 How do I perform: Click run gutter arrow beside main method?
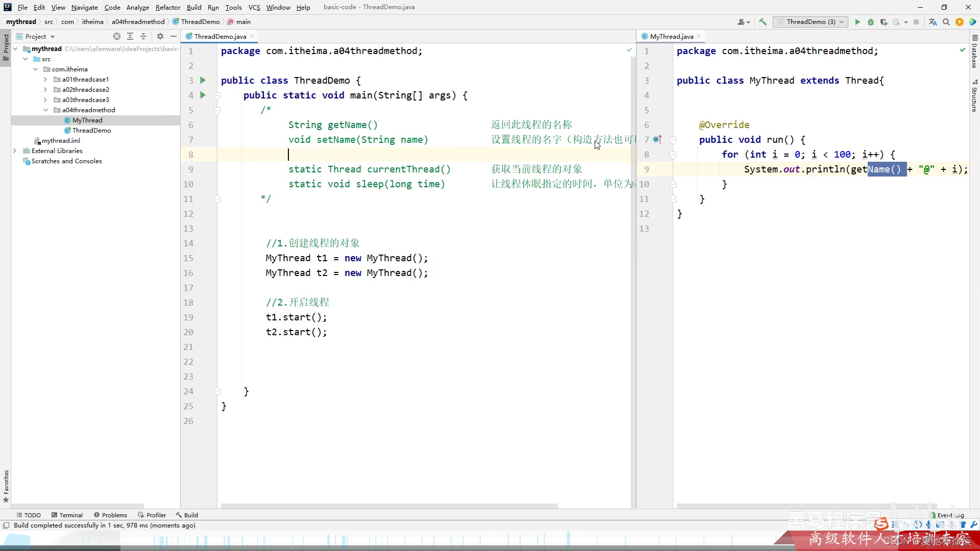203,95
